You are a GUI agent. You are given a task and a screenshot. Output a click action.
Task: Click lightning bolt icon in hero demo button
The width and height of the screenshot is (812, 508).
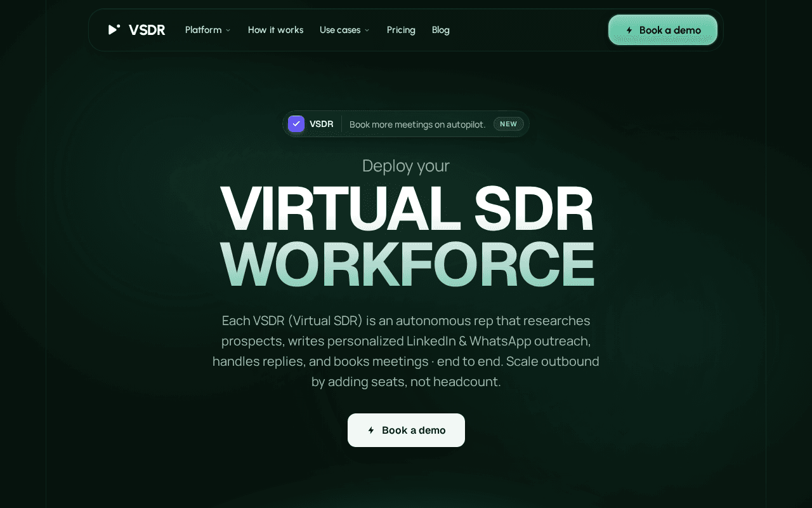pyautogui.click(x=371, y=430)
